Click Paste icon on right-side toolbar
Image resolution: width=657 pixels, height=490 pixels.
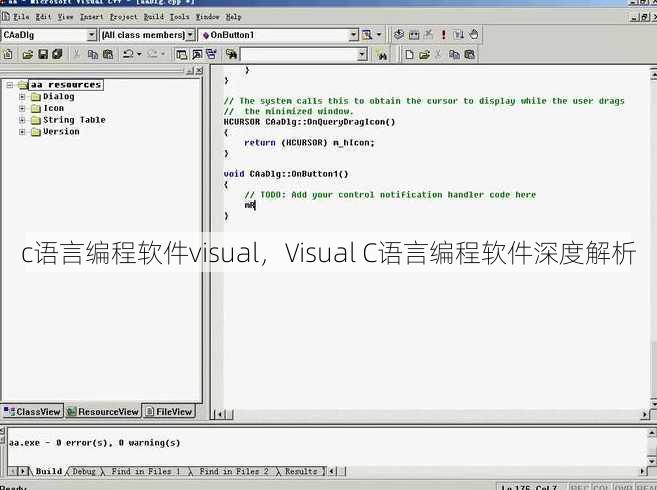pyautogui.click(x=470, y=54)
